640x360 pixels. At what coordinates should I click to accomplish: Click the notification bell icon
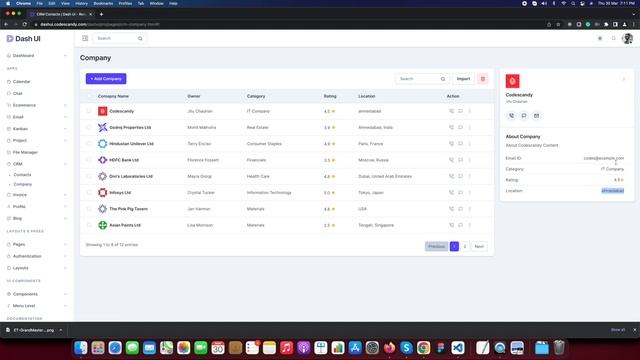(613, 38)
